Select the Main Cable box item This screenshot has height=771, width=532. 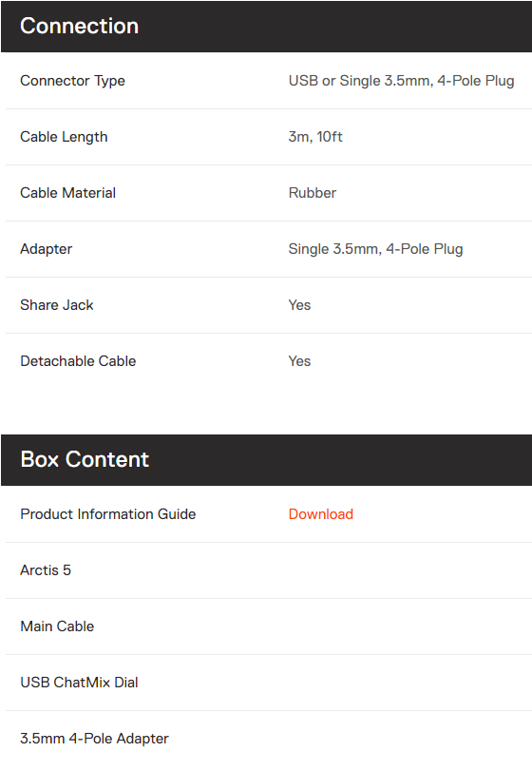pos(57,626)
